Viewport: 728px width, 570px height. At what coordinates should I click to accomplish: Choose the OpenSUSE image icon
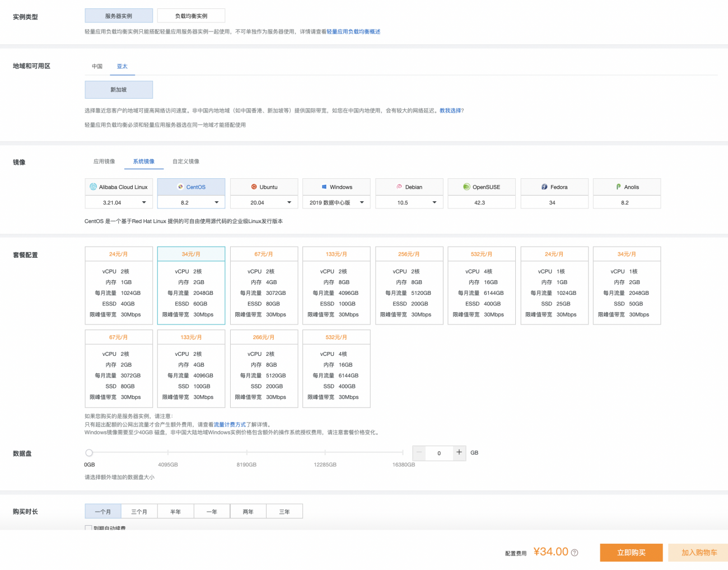(x=466, y=187)
